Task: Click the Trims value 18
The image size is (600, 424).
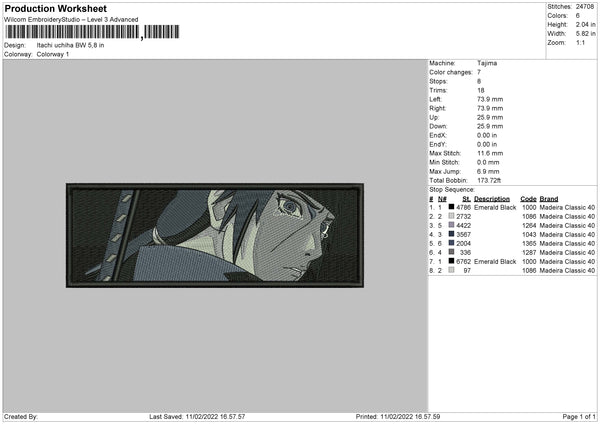Action: pos(481,90)
